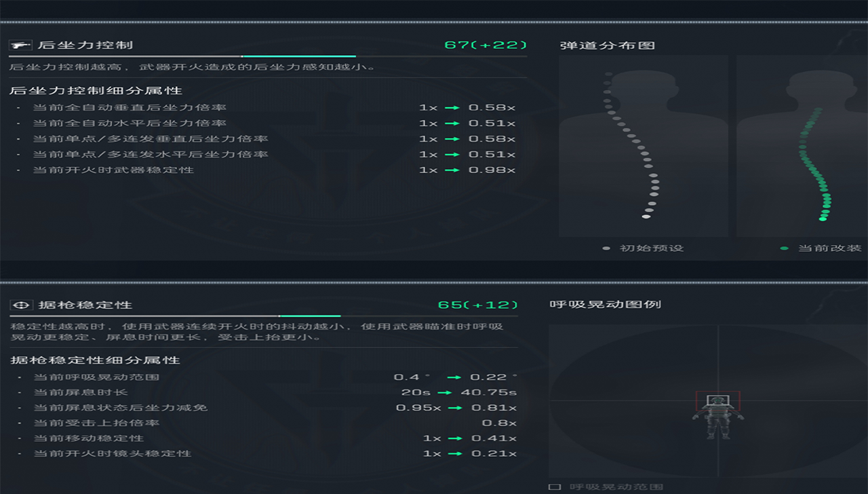The height and width of the screenshot is (494, 868).
Task: Click the green arrow in the 当前屏息时长 row
Action: [x=445, y=392]
